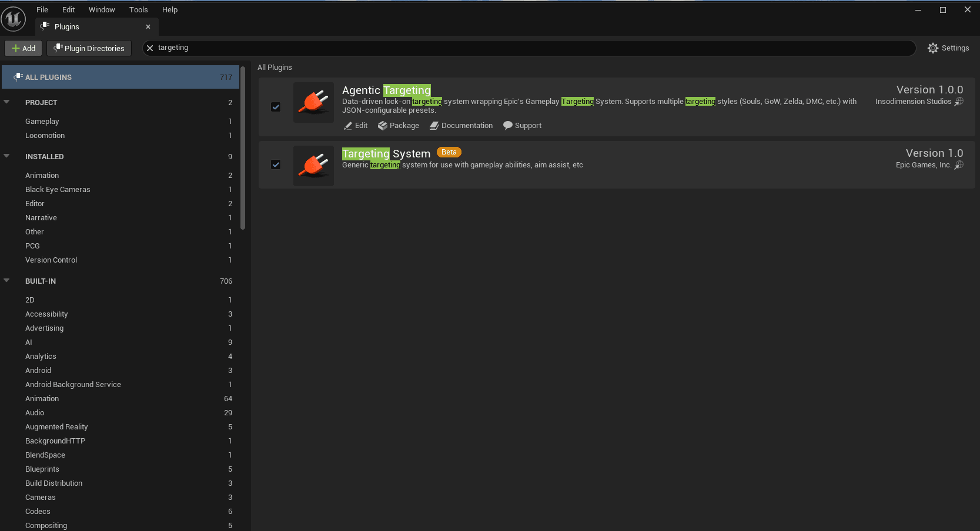The image size is (980, 531).
Task: Click the Agentic Targeting plugin thumbnail
Action: (313, 102)
